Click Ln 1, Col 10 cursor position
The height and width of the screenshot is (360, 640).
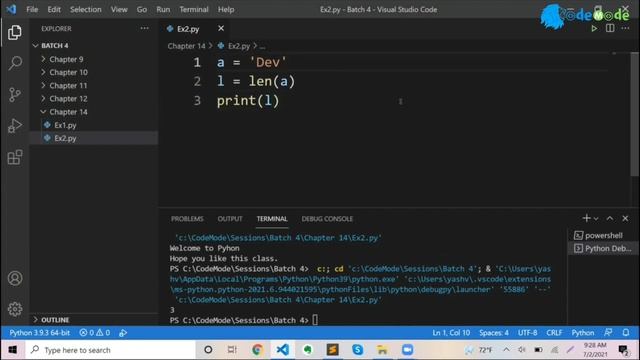coord(451,333)
